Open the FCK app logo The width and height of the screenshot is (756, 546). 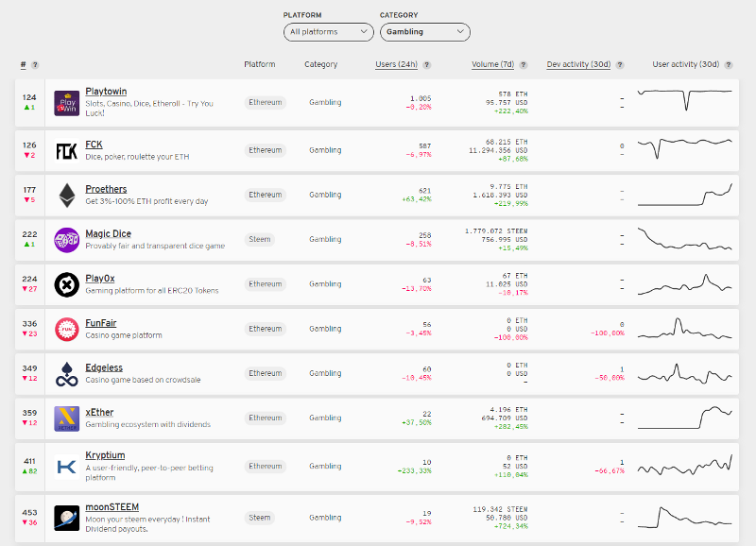click(x=66, y=151)
